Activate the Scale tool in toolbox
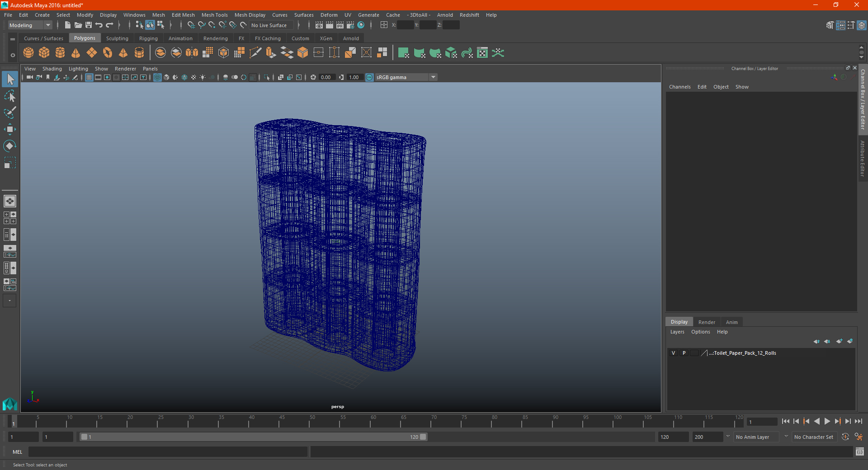This screenshot has height=470, width=868. pyautogui.click(x=10, y=162)
